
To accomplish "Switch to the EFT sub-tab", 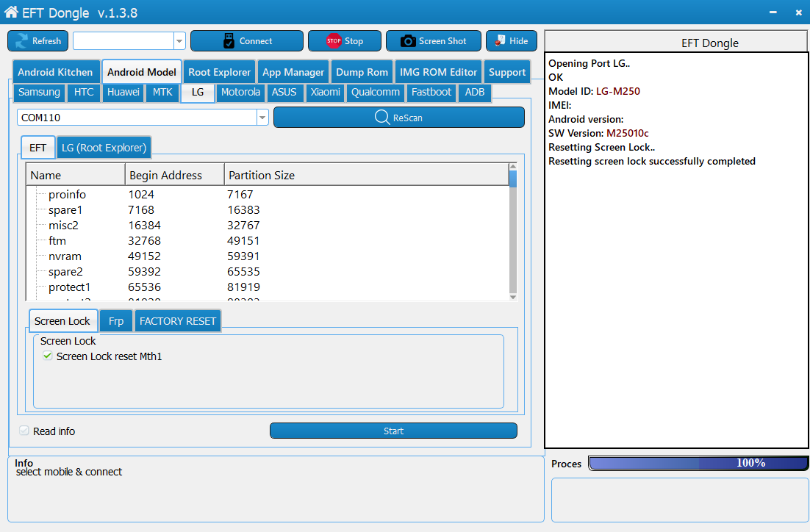I will point(37,148).
